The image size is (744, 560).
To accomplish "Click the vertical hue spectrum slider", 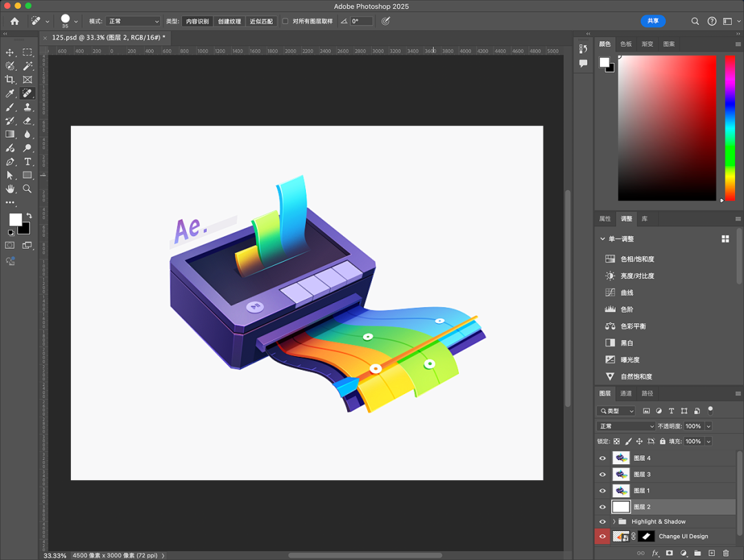I will pos(730,127).
